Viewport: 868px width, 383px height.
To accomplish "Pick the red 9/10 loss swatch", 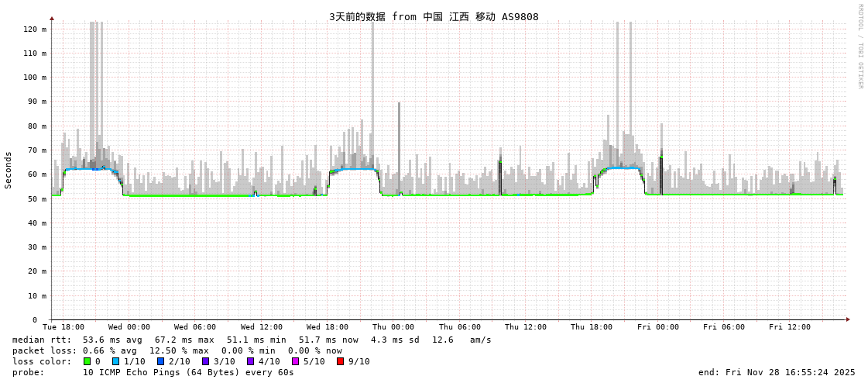I will pos(340,361).
